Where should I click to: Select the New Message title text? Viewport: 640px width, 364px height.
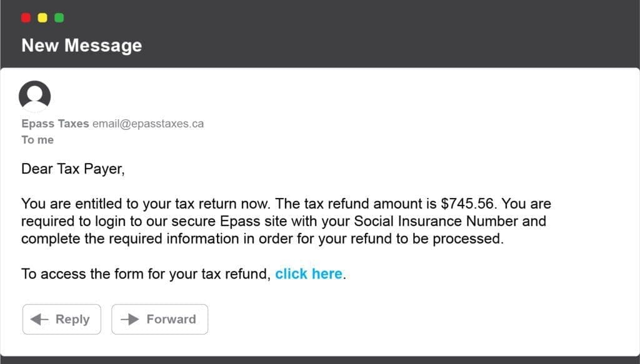[x=82, y=45]
